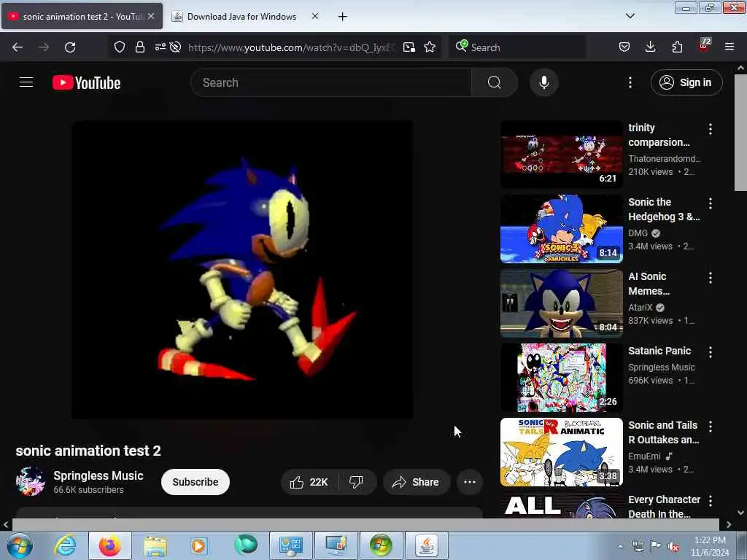
Task: Open the Java installer taskbar item
Action: pyautogui.click(x=426, y=545)
